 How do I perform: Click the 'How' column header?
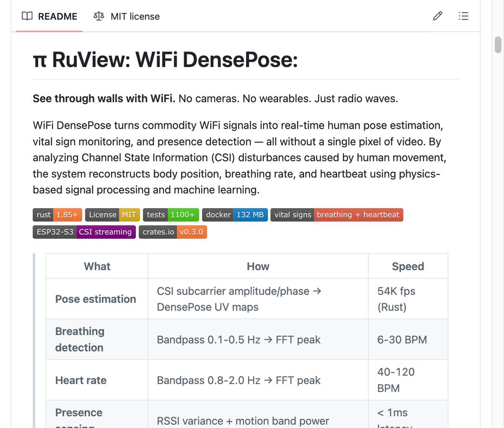pyautogui.click(x=258, y=266)
